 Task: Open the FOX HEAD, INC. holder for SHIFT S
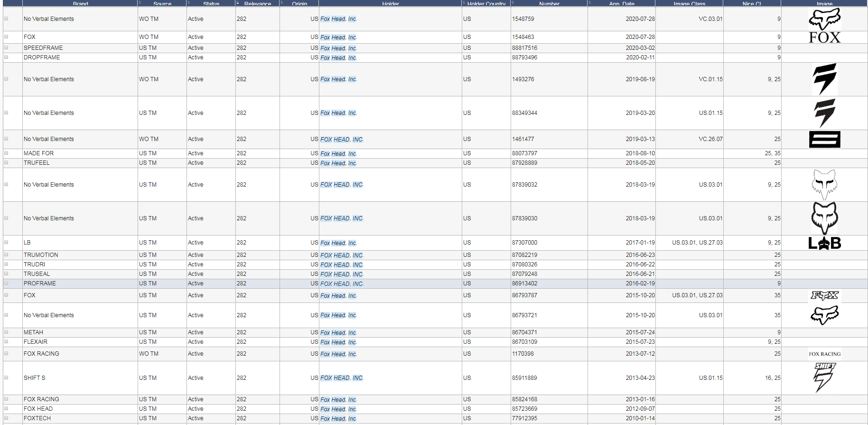pos(342,378)
